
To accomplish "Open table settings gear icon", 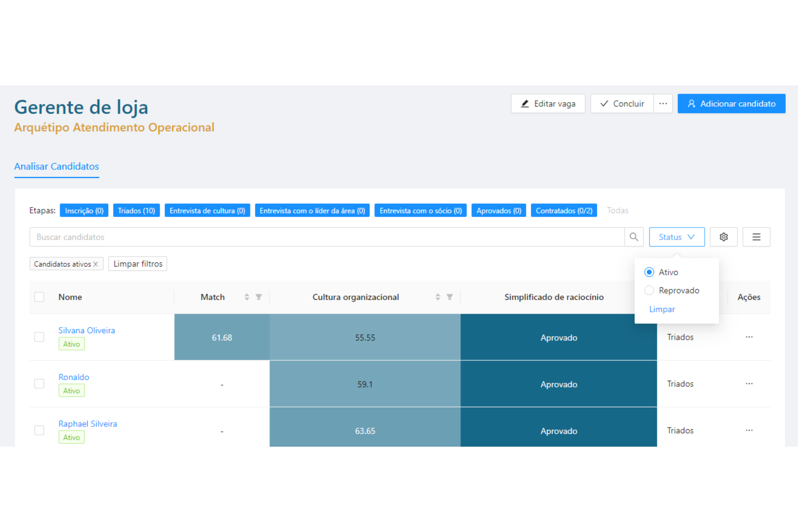I will 723,237.
